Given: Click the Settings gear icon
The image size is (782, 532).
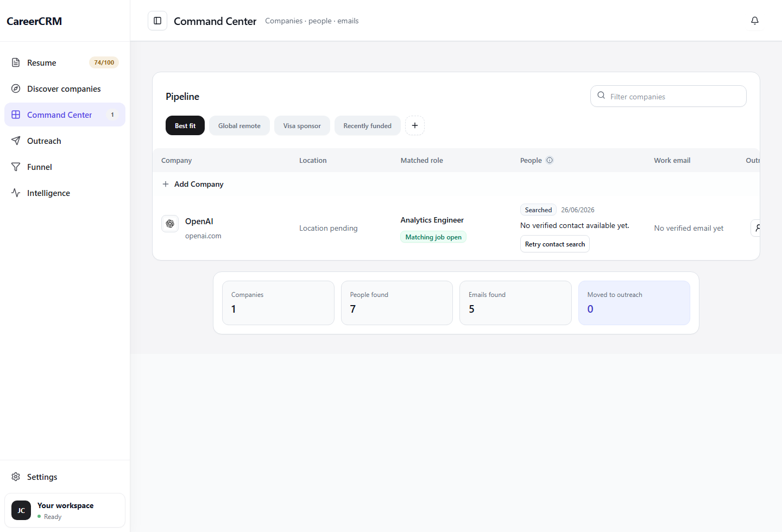Looking at the screenshot, I should tap(16, 477).
